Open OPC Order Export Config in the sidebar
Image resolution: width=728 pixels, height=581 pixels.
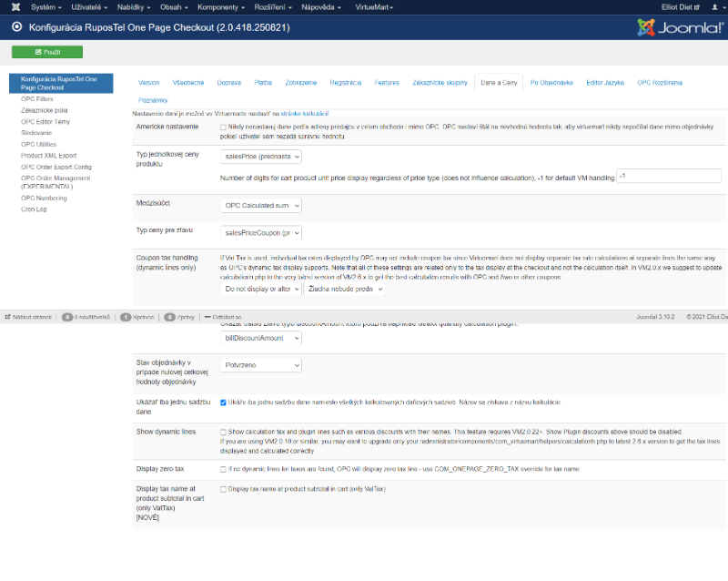coord(56,167)
